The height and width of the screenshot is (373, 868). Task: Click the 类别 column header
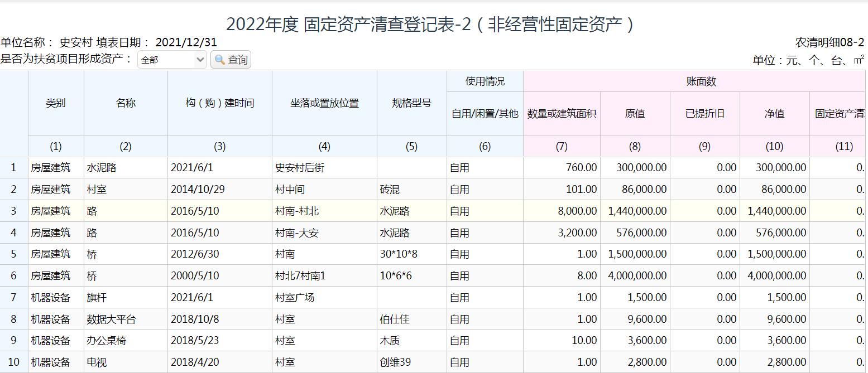point(56,103)
